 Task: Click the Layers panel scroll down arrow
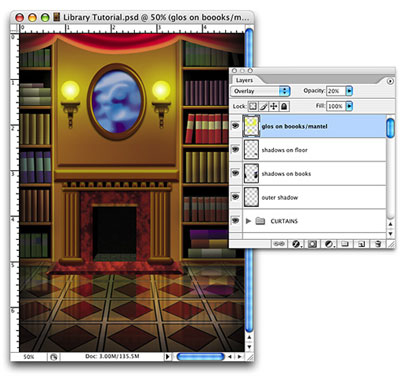[x=390, y=234]
